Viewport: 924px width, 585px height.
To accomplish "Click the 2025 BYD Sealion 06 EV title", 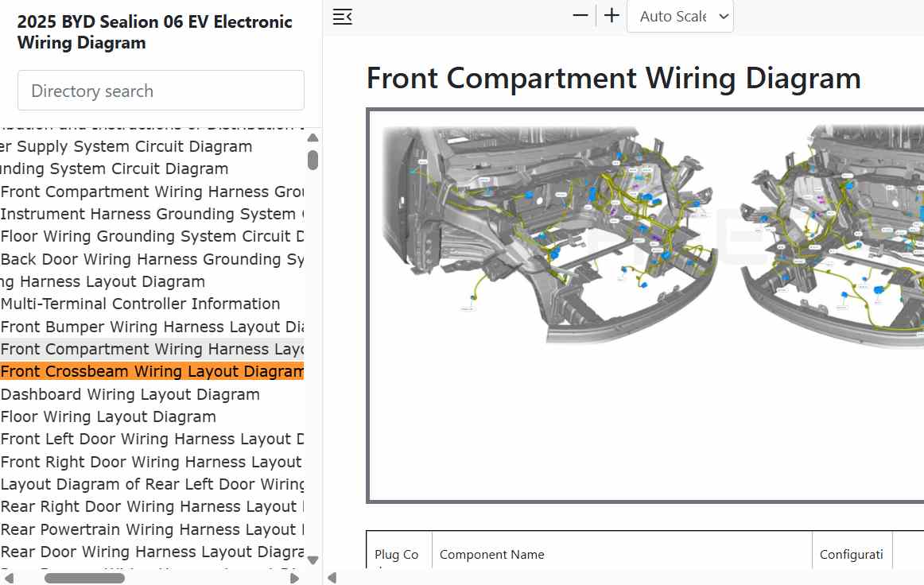I will tap(154, 33).
